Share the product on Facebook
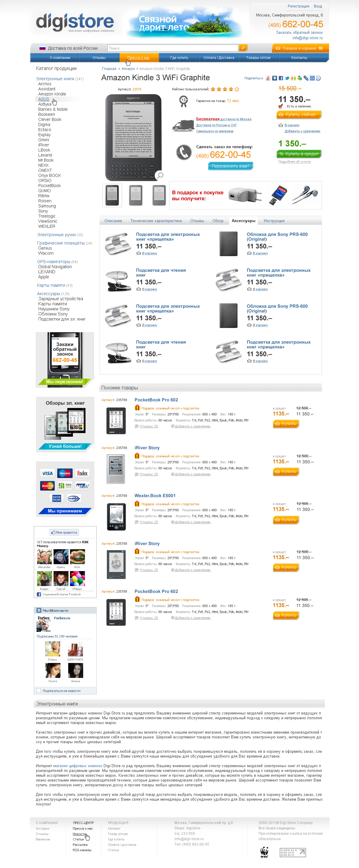The height and width of the screenshot is (868, 359). [x=281, y=78]
